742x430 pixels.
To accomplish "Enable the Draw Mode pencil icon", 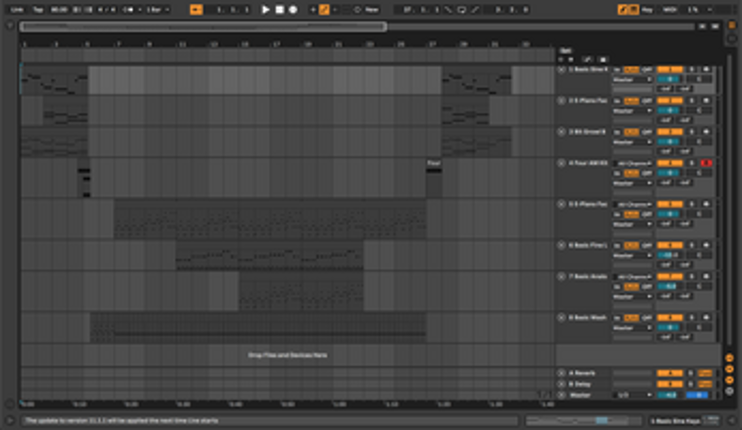I will click(623, 9).
